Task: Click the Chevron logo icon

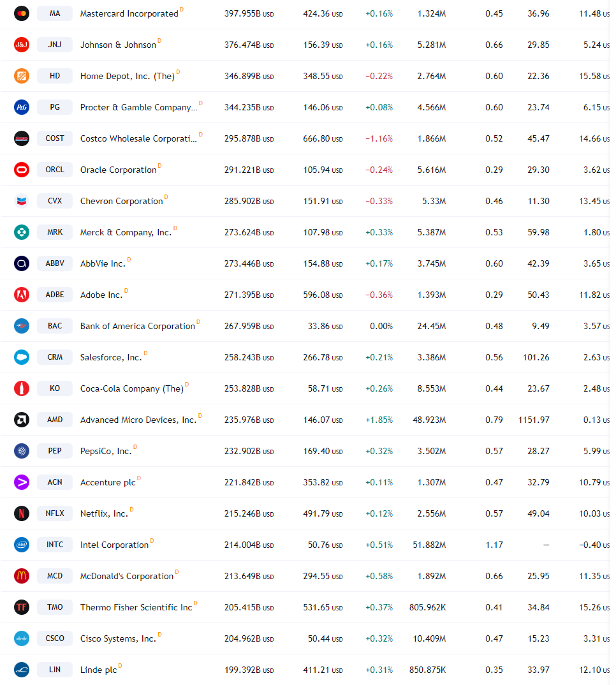Action: pyautogui.click(x=22, y=201)
